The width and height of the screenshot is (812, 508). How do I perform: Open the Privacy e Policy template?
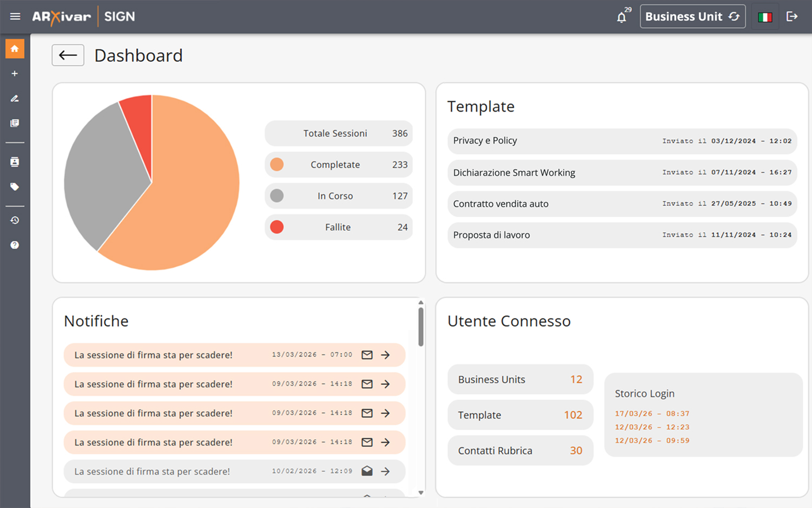(622, 141)
